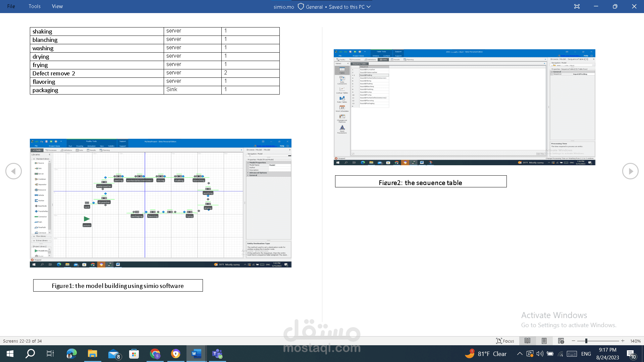Click the zoom out minus button
This screenshot has width=644, height=362.
[x=574, y=341]
